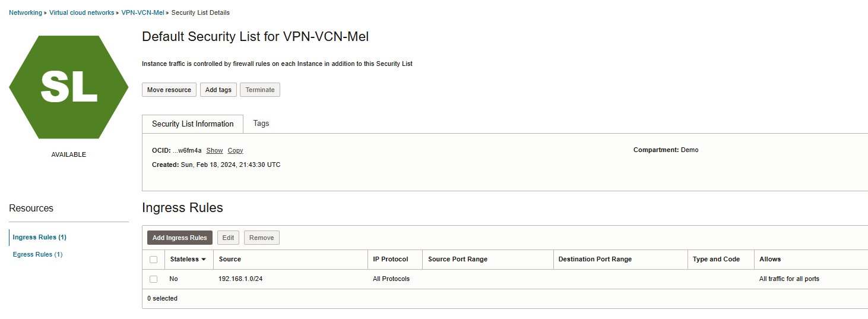
Task: Click the Remove ingress rule button
Action: point(261,238)
